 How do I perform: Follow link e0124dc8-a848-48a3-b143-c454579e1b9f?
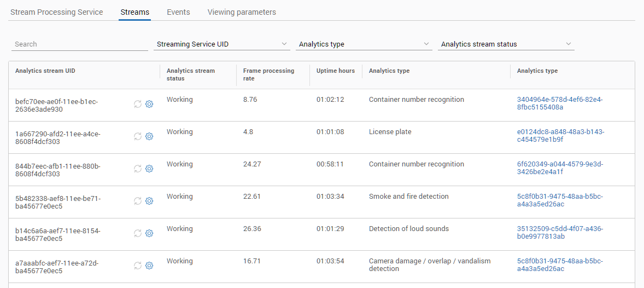pyautogui.click(x=560, y=136)
